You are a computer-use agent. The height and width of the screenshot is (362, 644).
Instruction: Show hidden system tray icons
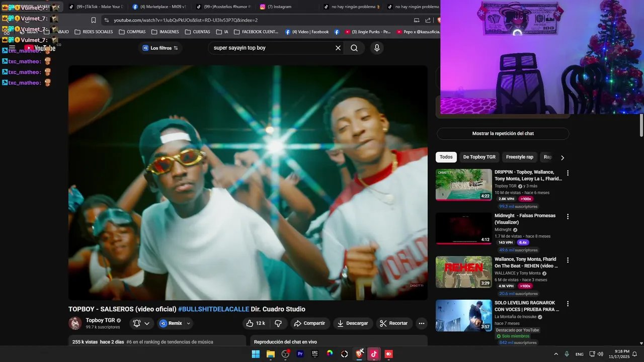tap(556, 354)
